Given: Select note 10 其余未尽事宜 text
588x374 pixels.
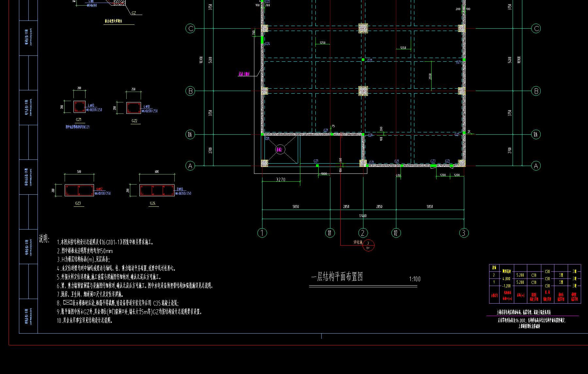Looking at the screenshot, I should (85, 321).
